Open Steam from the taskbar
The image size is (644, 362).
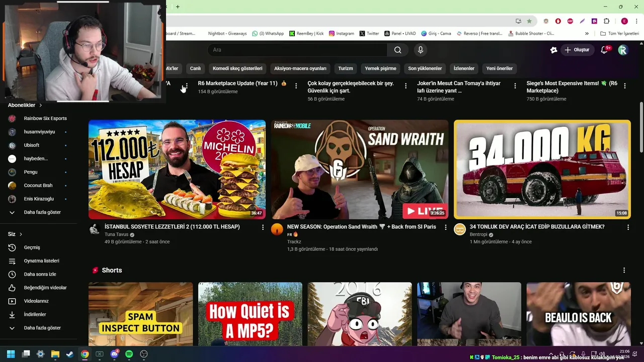coord(70,354)
